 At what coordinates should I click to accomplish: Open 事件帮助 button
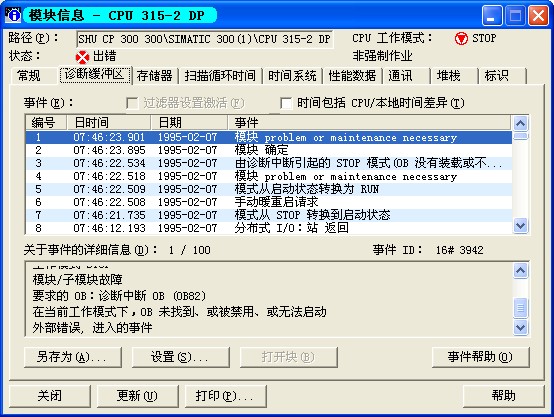coord(481,357)
